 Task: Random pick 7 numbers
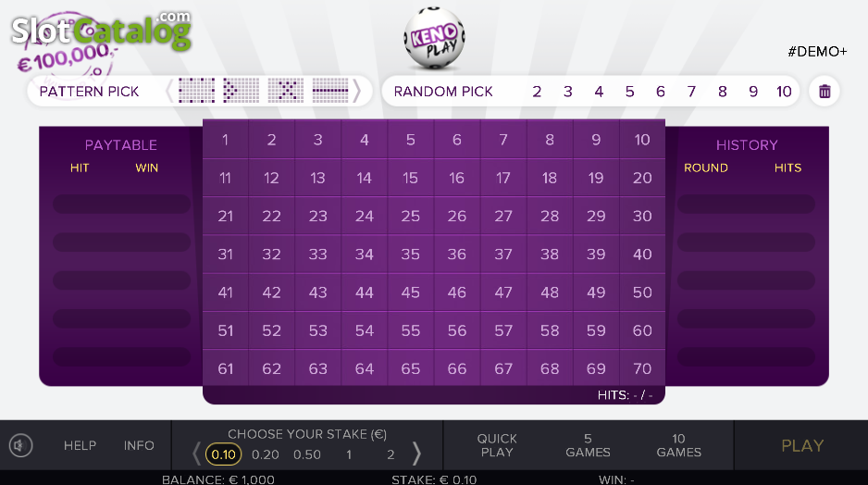click(x=691, y=92)
